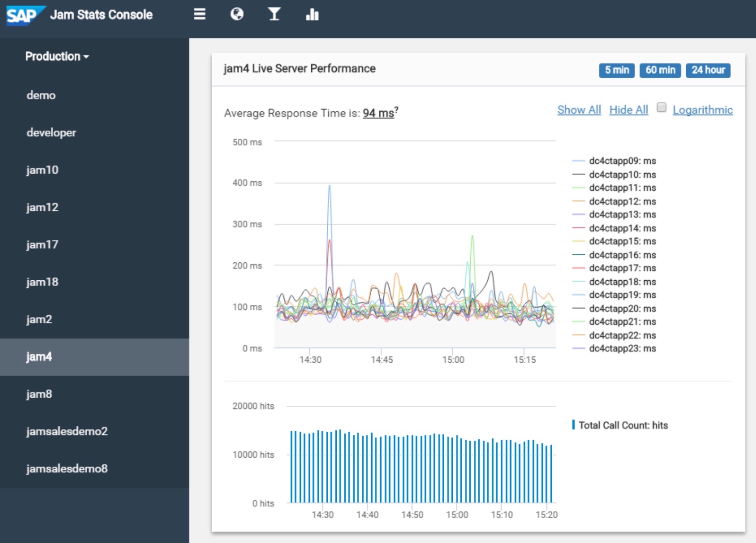
Task: Select jam10 in the sidebar
Action: (x=42, y=170)
